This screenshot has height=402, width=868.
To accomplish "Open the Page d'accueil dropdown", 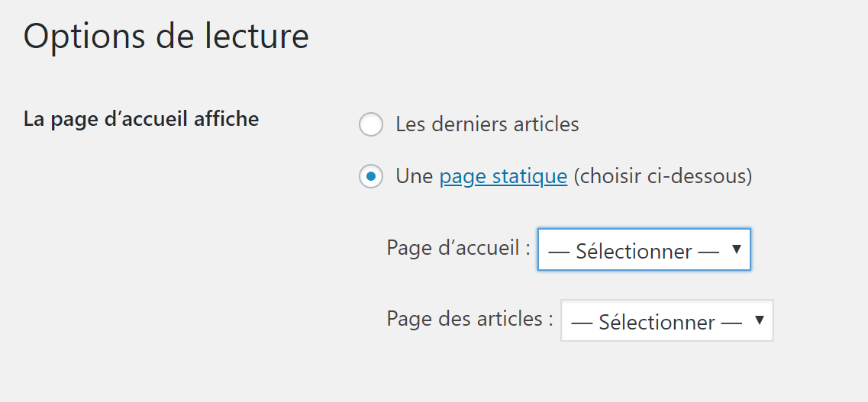I will (x=644, y=249).
